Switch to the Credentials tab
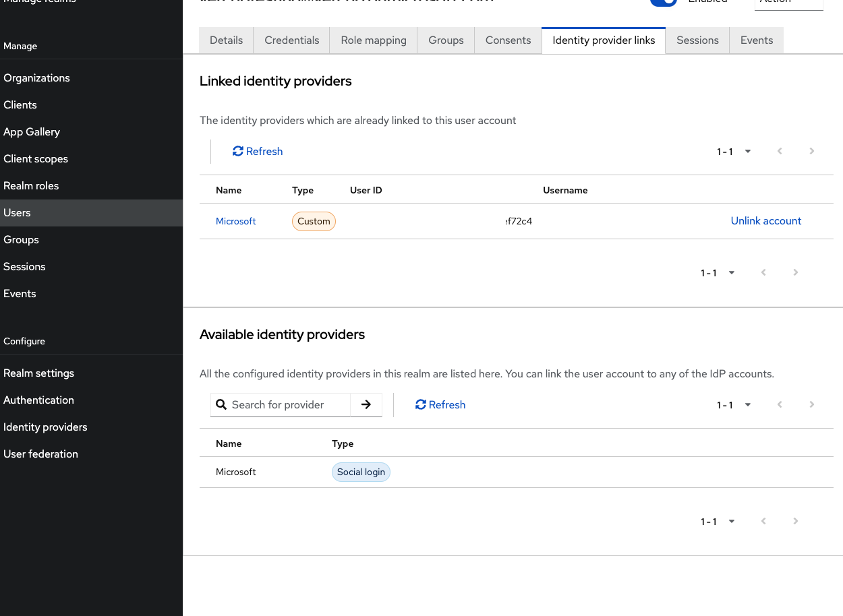 [x=291, y=40]
